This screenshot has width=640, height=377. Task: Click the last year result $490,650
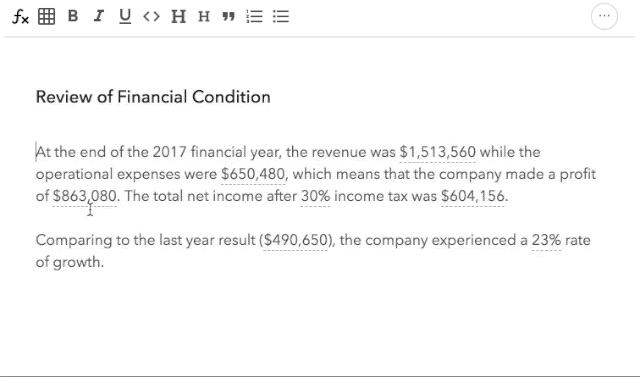(x=296, y=240)
